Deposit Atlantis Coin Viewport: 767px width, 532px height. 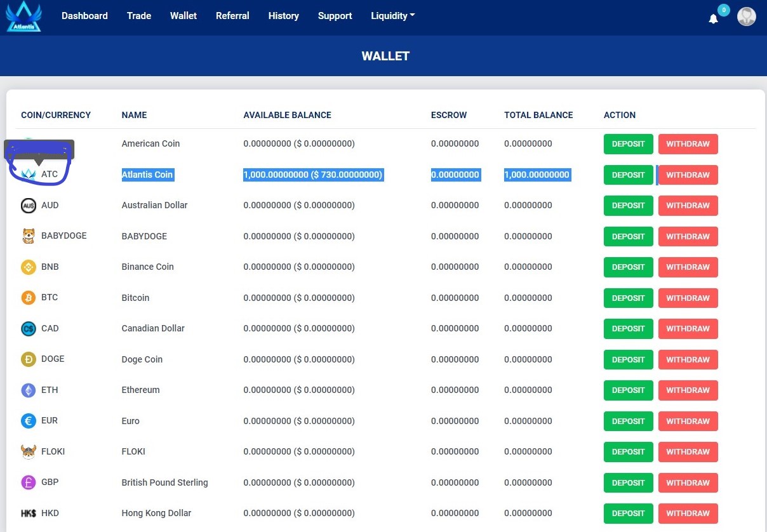pyautogui.click(x=628, y=175)
